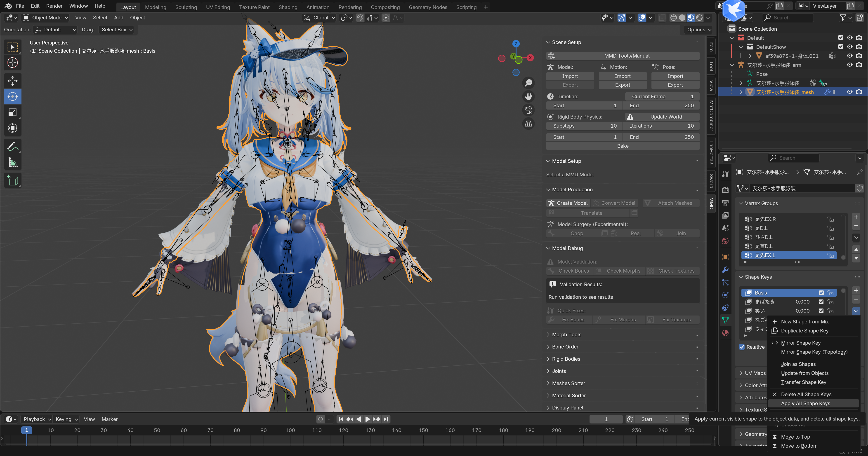The width and height of the screenshot is (868, 456).
Task: Switch to the Geometry Nodes workspace tab
Action: coord(428,7)
